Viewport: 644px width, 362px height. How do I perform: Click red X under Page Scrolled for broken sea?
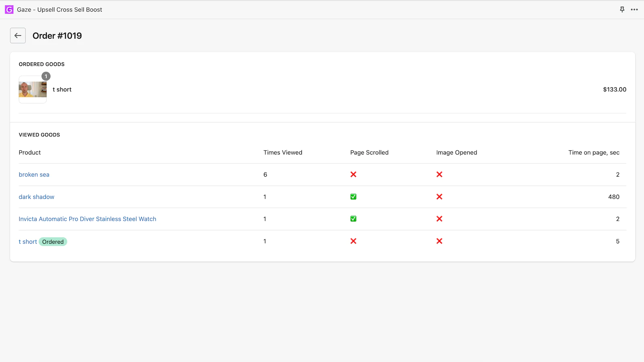coord(353,175)
